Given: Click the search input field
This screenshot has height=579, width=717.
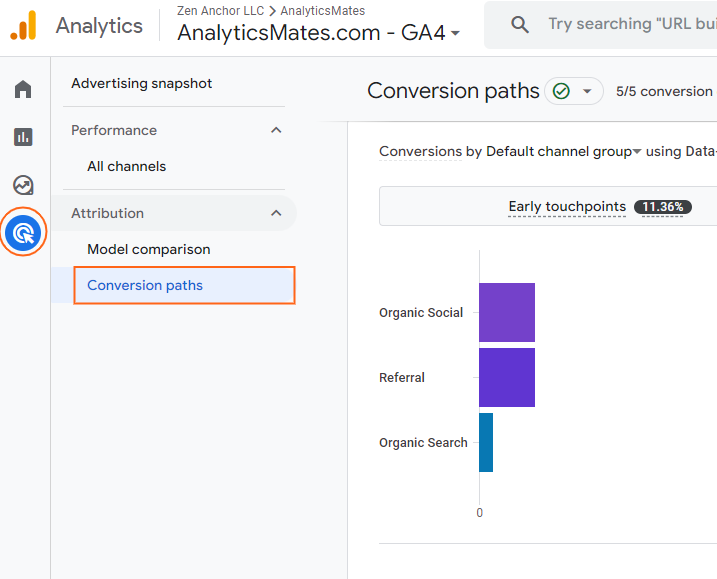Looking at the screenshot, I should [631, 24].
